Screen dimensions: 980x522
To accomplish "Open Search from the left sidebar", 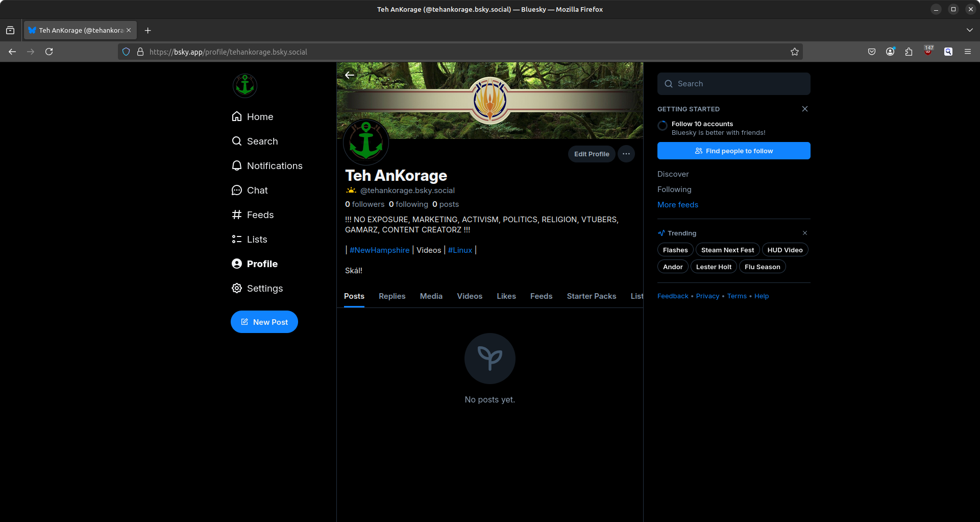I will pos(255,141).
